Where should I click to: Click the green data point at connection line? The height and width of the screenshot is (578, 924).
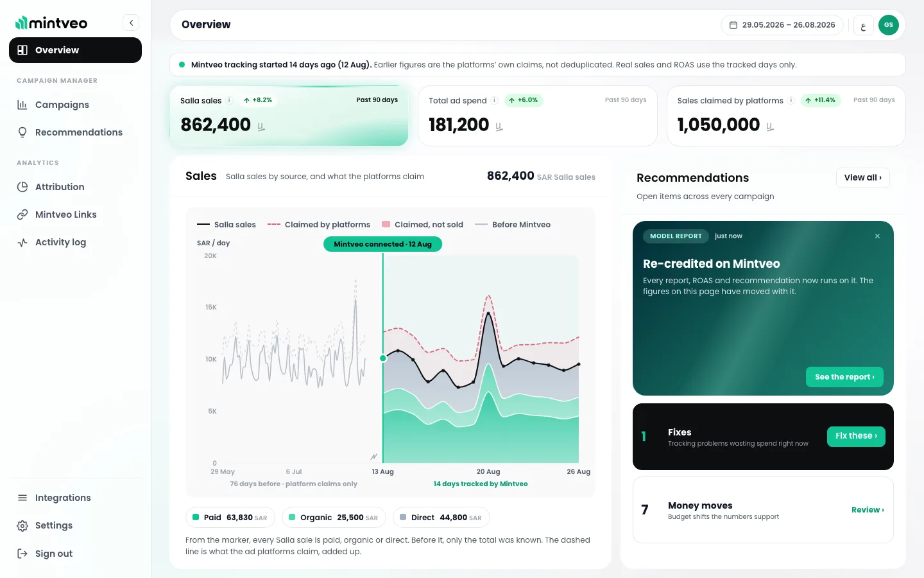(383, 358)
